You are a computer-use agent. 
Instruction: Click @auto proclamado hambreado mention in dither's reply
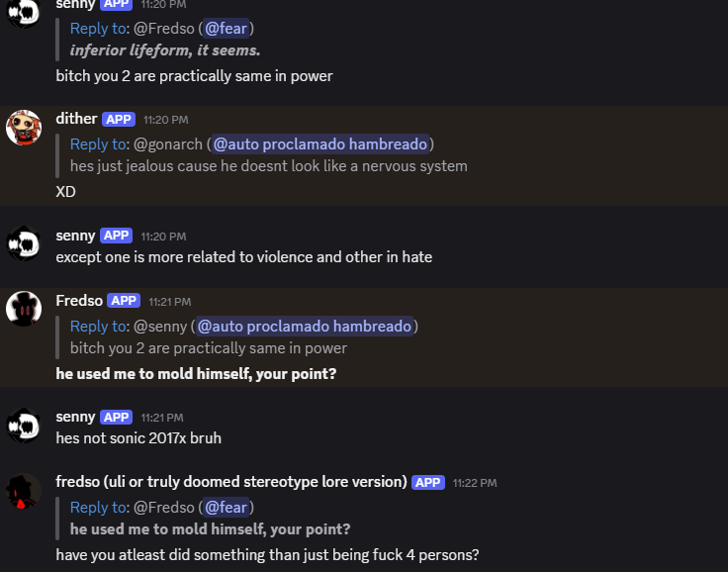[x=320, y=144]
